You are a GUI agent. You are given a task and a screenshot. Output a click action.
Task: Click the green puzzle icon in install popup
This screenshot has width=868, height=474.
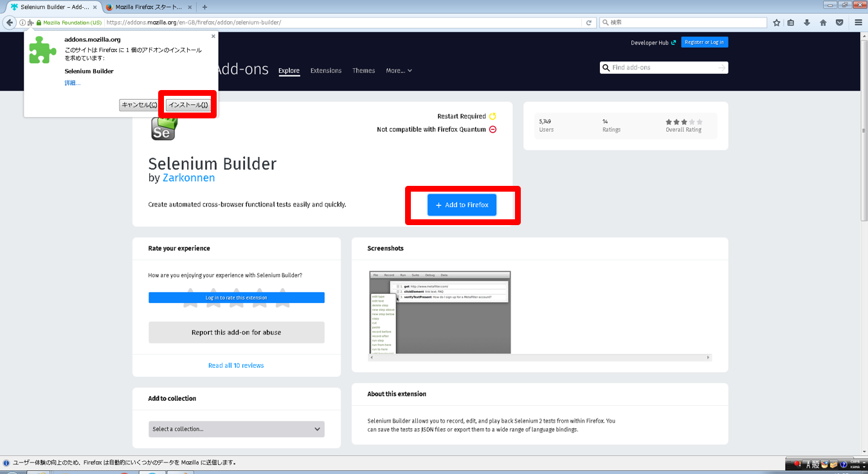coord(43,50)
